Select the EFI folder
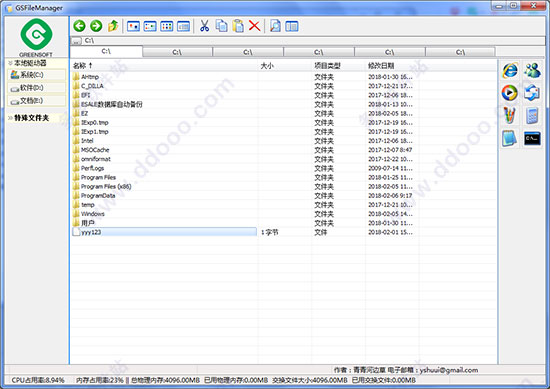Image resolution: width=550 pixels, height=389 pixels. point(85,95)
